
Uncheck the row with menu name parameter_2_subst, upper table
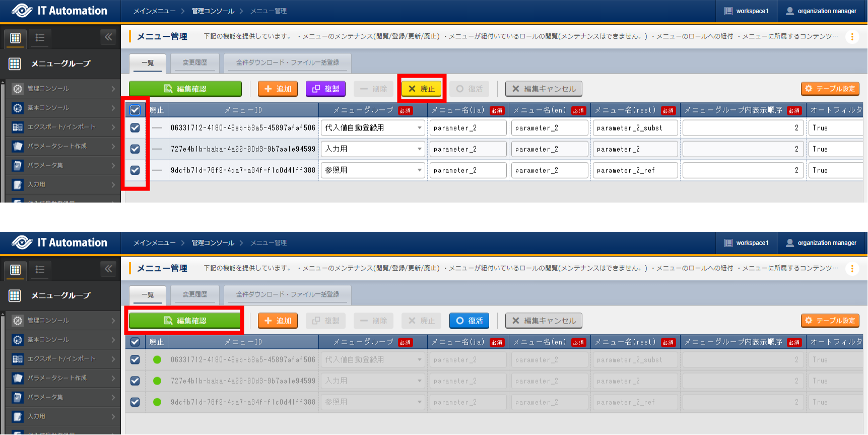click(x=135, y=128)
